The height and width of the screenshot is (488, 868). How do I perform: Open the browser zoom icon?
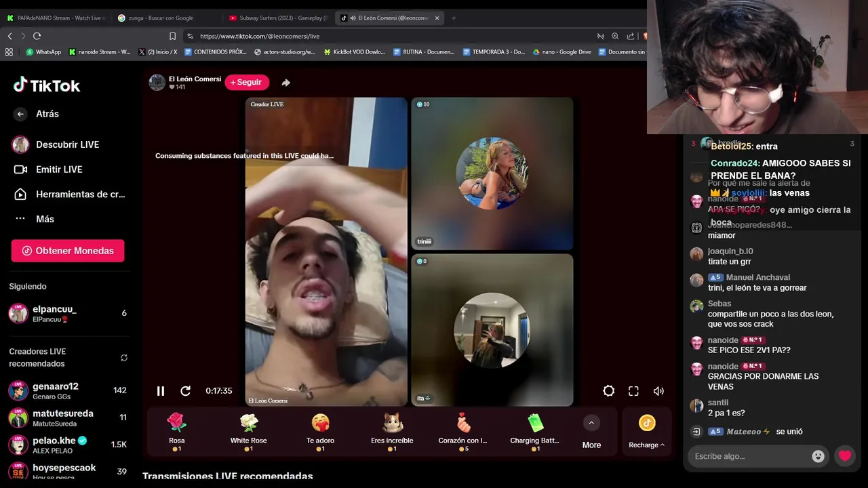tap(615, 36)
